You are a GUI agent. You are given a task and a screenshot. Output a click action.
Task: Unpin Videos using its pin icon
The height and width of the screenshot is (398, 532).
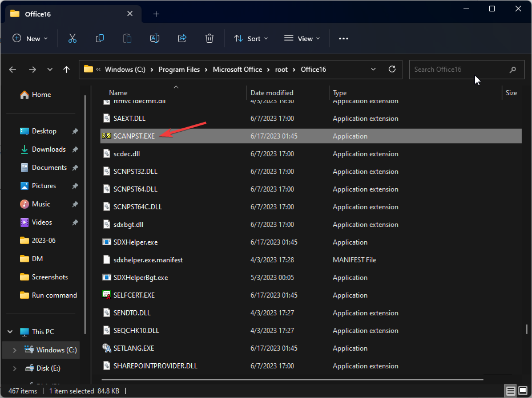click(75, 222)
